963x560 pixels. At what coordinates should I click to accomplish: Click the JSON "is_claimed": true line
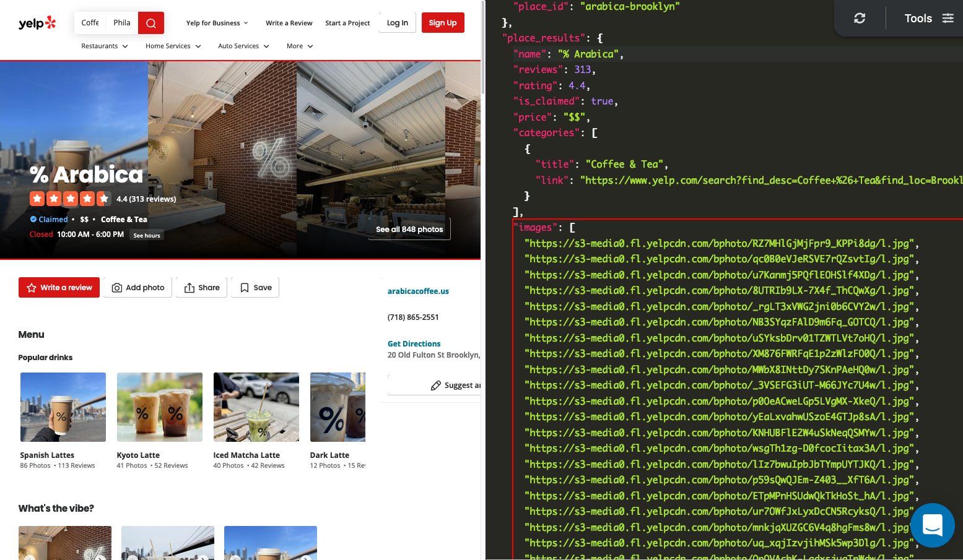[565, 101]
